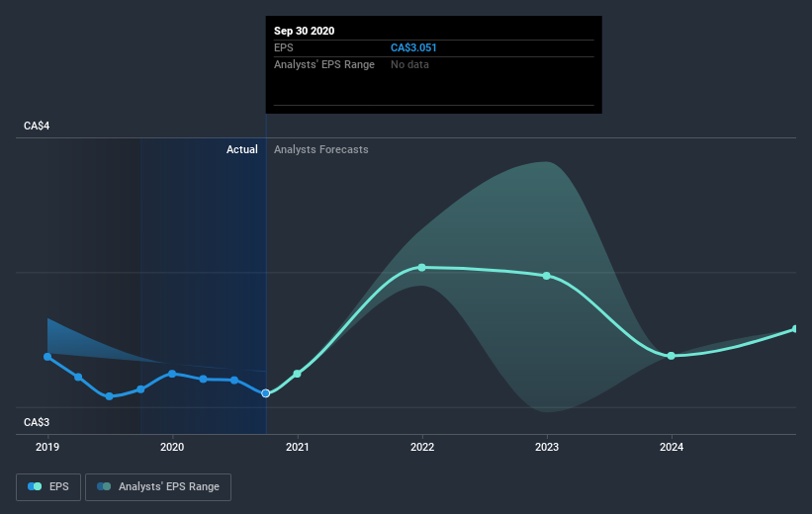
Task: Click the 'No data' tooltip value
Action: tap(409, 64)
